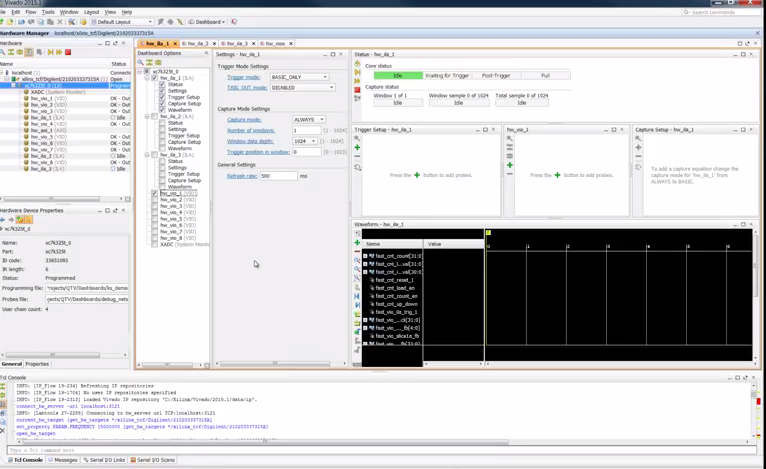Click Number of windows link
The width and height of the screenshot is (766, 469).
point(251,130)
